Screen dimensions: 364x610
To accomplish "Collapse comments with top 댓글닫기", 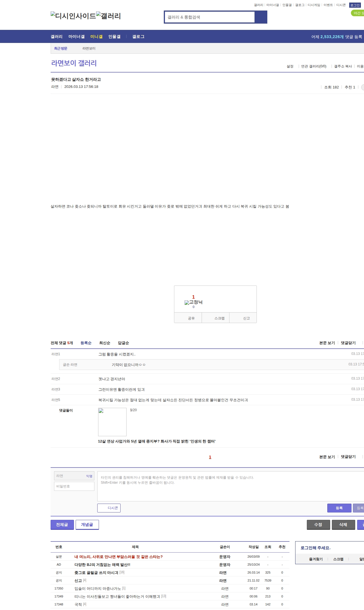I will pyautogui.click(x=348, y=343).
